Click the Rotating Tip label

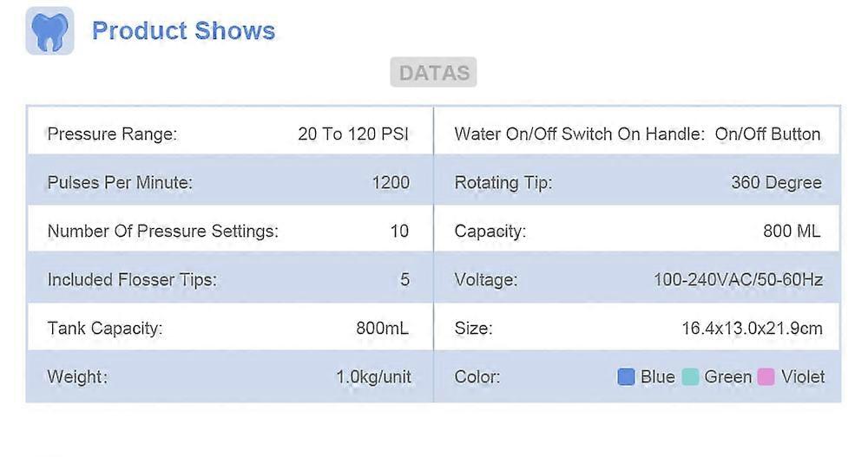tap(503, 183)
